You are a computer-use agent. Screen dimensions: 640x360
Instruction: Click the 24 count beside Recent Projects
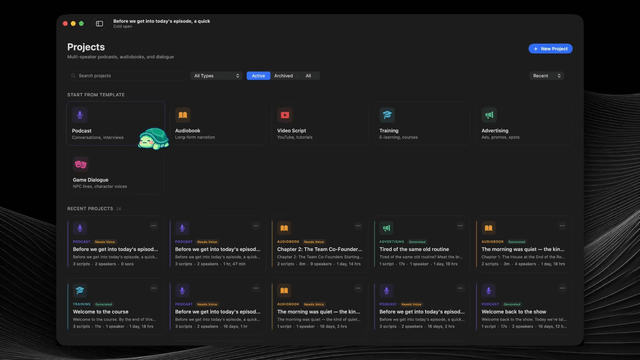coord(118,209)
